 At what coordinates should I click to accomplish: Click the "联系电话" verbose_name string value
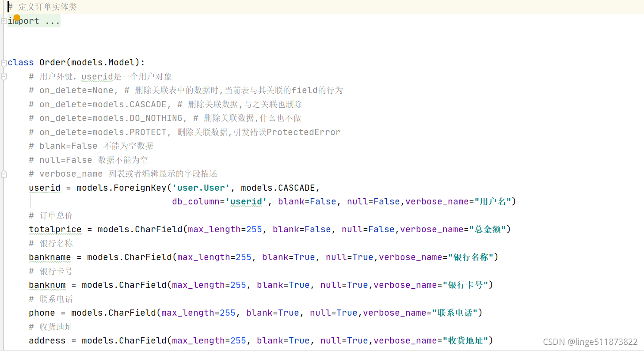pyautogui.click(x=455, y=313)
